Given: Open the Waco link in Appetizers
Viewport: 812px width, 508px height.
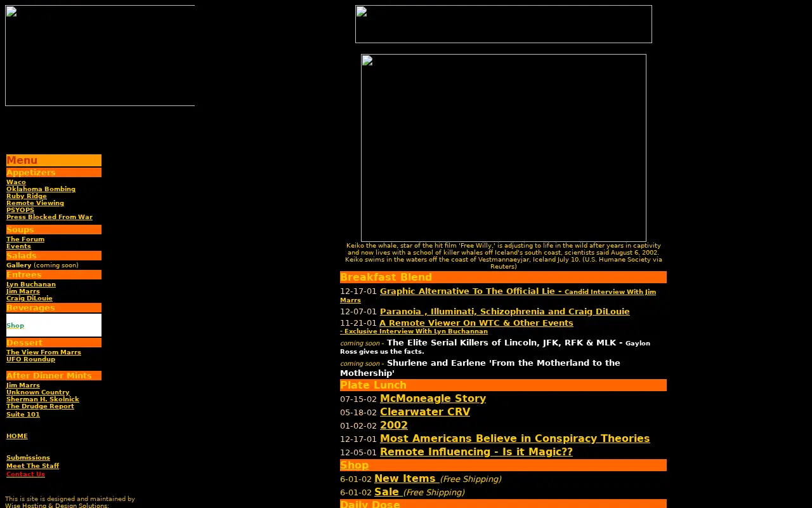Looking at the screenshot, I should 16,182.
